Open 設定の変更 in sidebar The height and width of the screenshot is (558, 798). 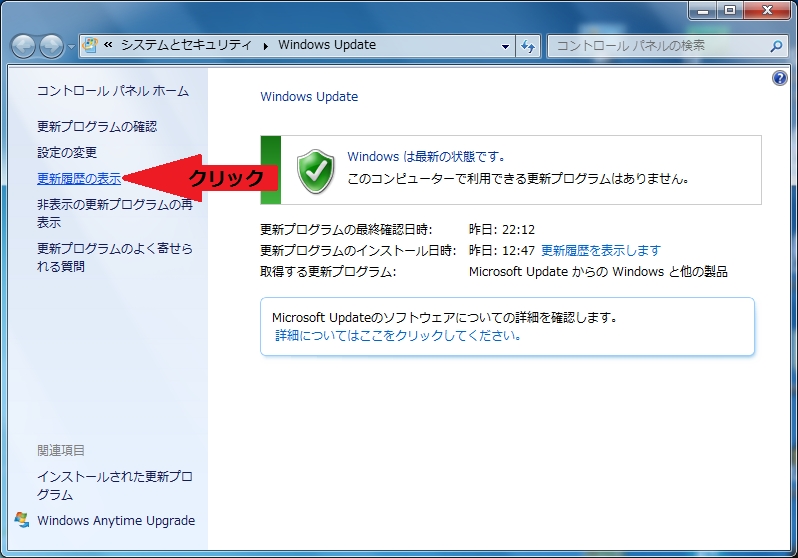pyautogui.click(x=67, y=152)
